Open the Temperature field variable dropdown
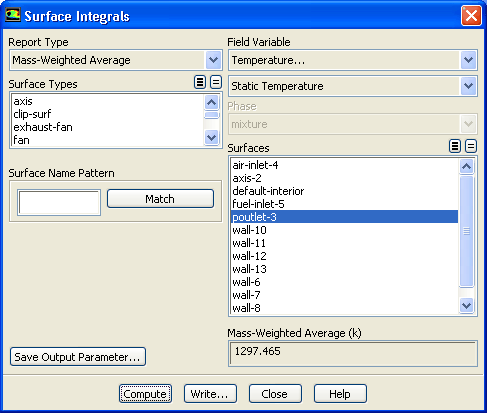 [468, 60]
